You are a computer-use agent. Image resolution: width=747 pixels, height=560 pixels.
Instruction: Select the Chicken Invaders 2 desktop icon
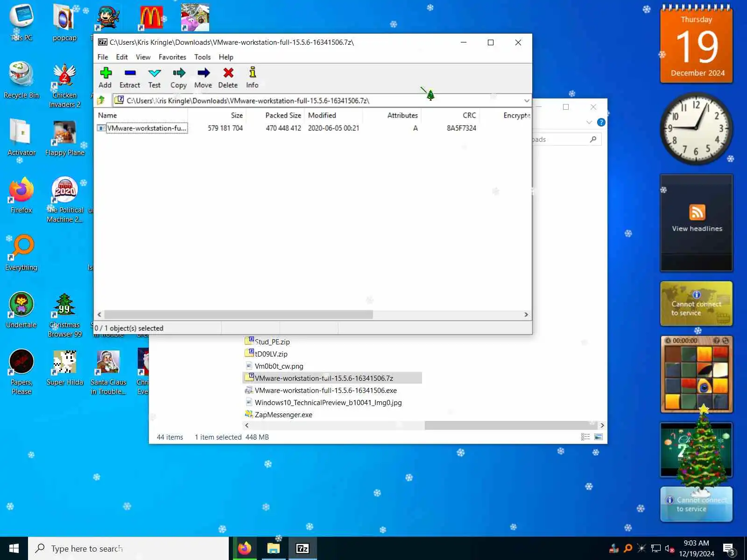point(64,85)
